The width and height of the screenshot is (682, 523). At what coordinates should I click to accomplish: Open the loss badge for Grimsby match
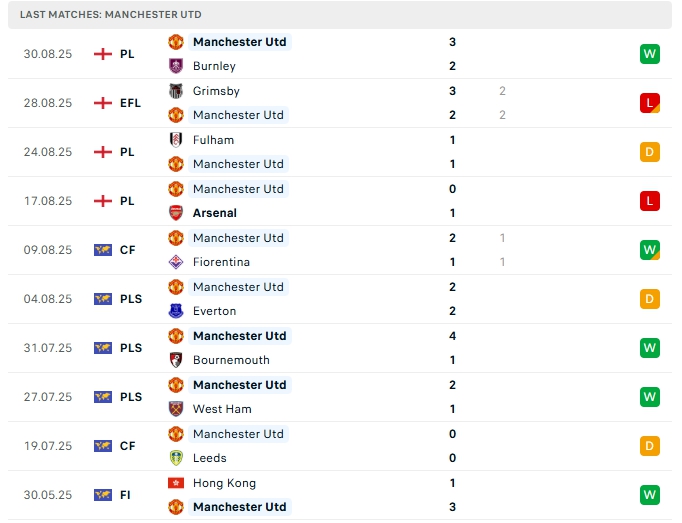(x=650, y=103)
